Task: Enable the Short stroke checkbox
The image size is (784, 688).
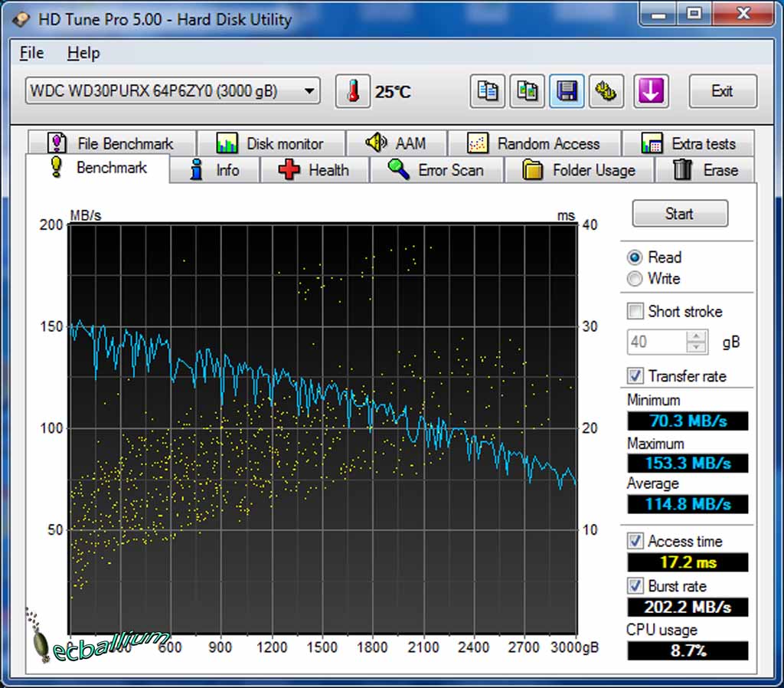Action: click(x=635, y=311)
